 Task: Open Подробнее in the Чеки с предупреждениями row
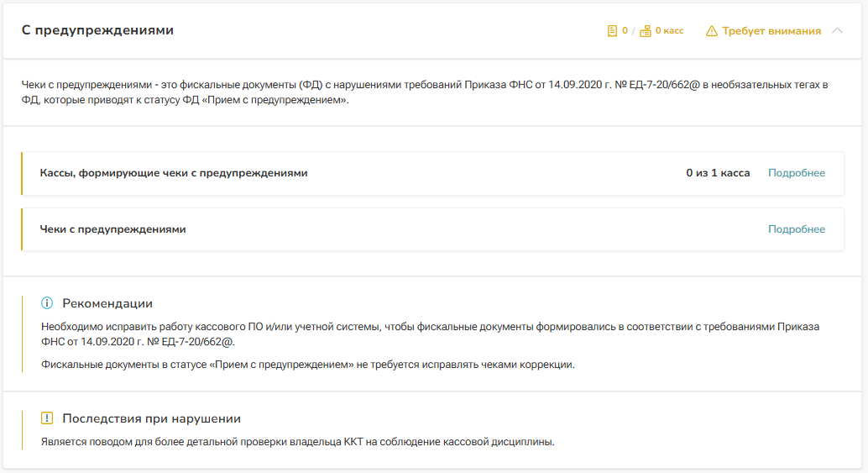pyautogui.click(x=796, y=229)
